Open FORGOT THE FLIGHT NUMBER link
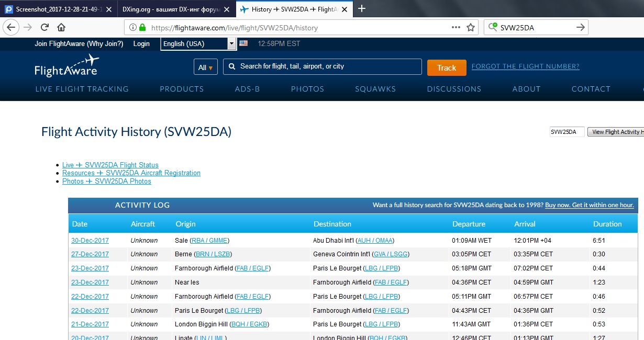The image size is (644, 340). pyautogui.click(x=525, y=66)
